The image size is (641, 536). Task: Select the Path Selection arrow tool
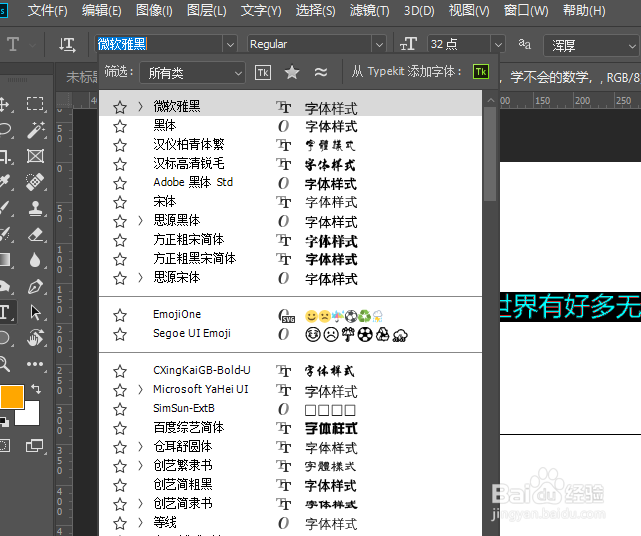pos(36,313)
